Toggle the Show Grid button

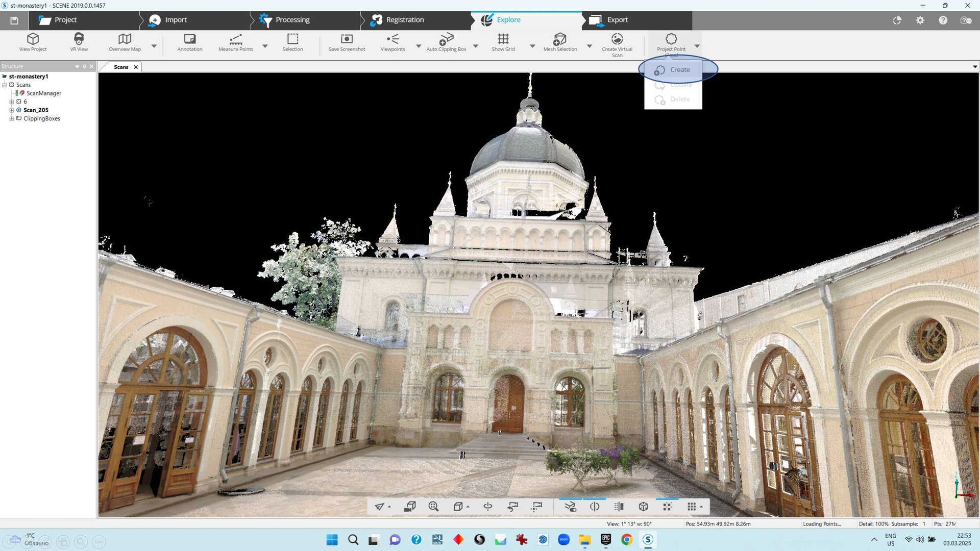pos(503,42)
